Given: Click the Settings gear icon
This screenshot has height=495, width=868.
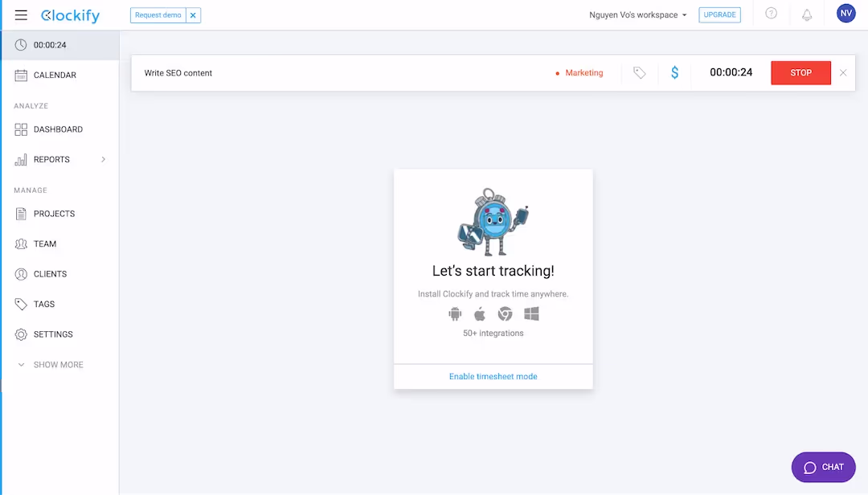Looking at the screenshot, I should [x=21, y=334].
